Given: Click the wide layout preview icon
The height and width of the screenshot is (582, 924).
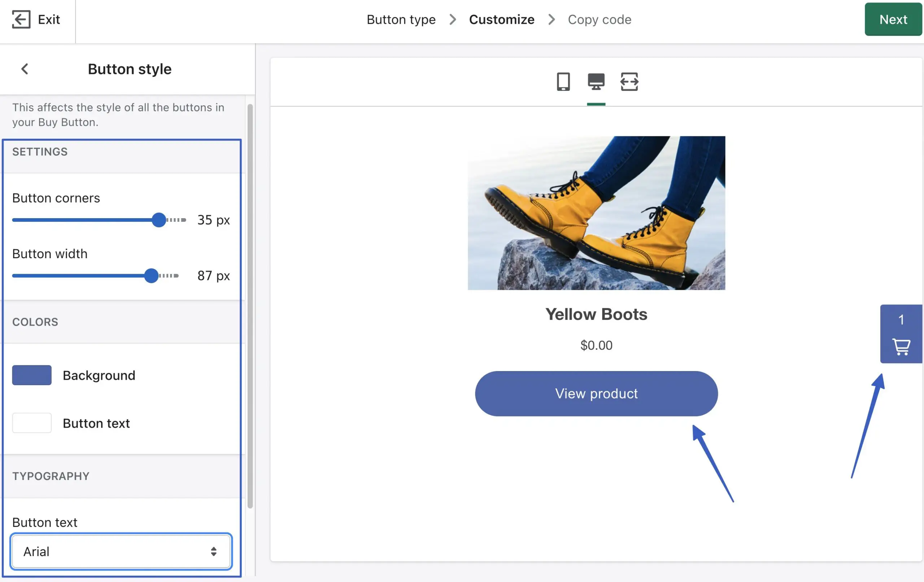Looking at the screenshot, I should [x=628, y=80].
